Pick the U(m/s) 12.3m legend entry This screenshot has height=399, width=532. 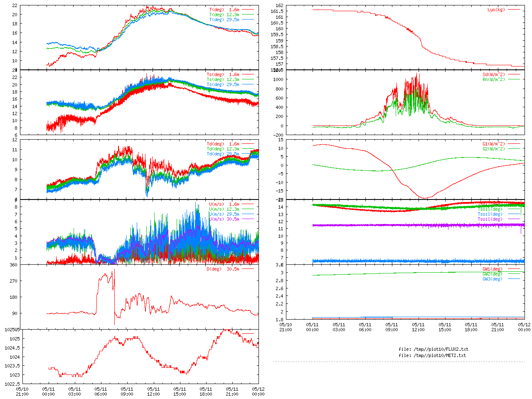[x=224, y=209]
